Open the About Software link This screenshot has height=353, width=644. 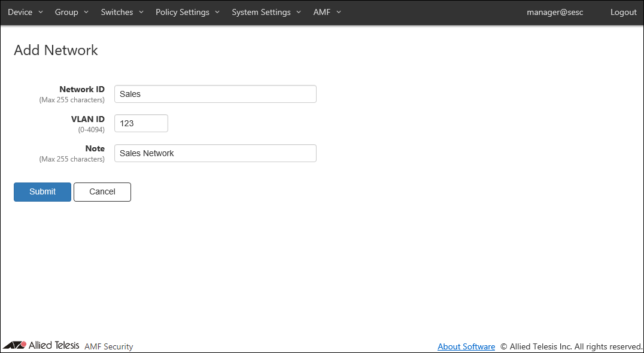[466, 346]
